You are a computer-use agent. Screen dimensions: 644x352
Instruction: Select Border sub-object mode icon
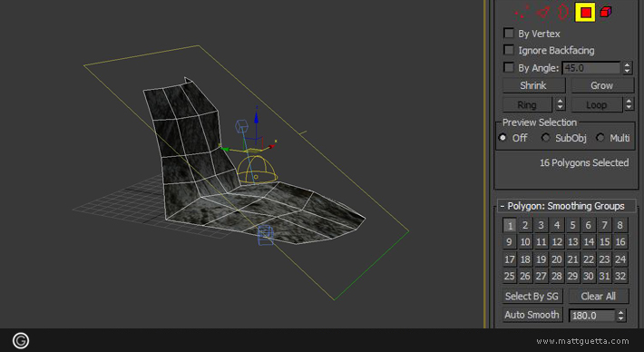click(x=562, y=12)
